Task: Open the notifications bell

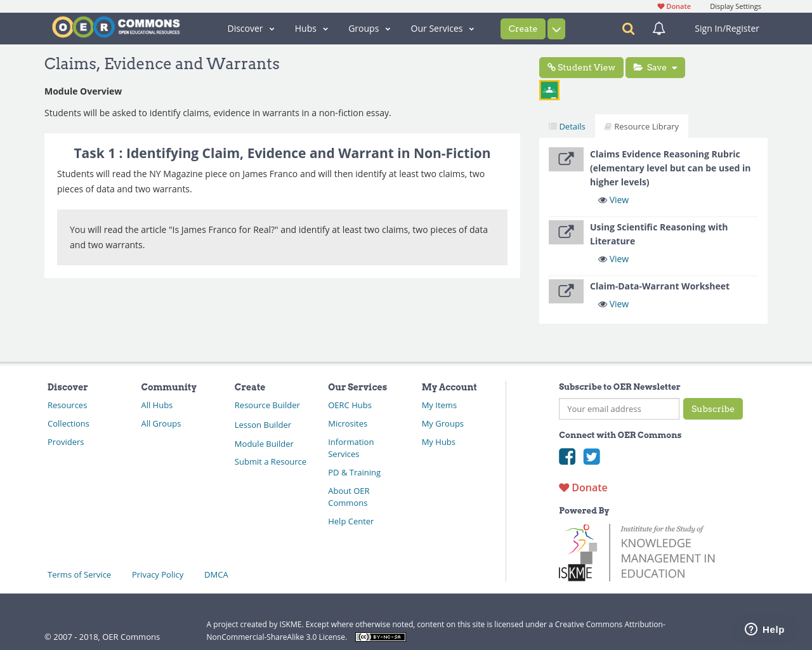Action: point(659,29)
